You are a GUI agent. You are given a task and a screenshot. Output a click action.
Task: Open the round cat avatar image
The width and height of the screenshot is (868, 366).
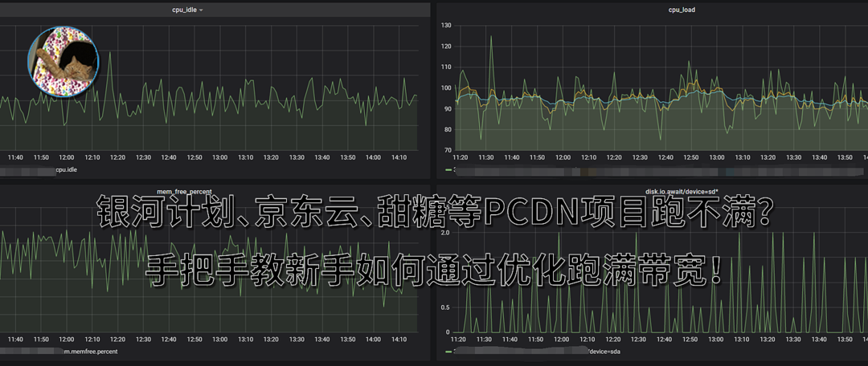[x=63, y=62]
